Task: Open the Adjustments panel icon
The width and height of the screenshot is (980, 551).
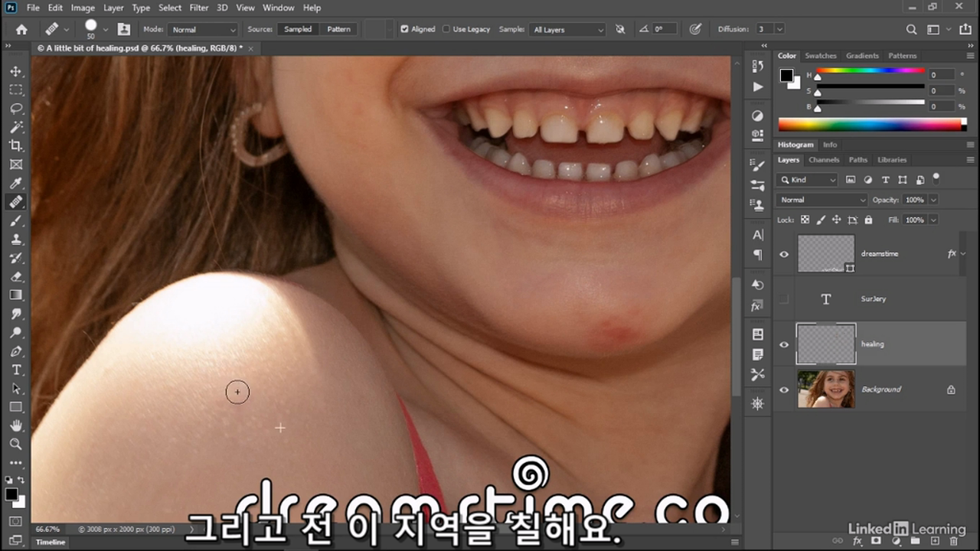Action: click(758, 116)
